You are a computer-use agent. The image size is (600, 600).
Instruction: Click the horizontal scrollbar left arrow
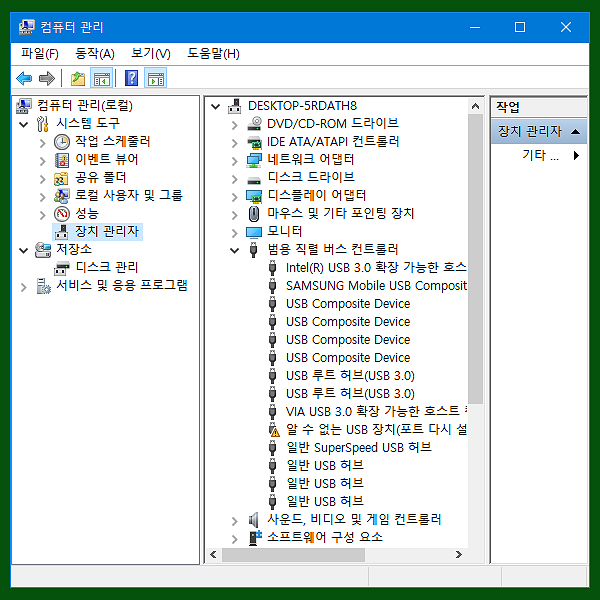tap(214, 554)
